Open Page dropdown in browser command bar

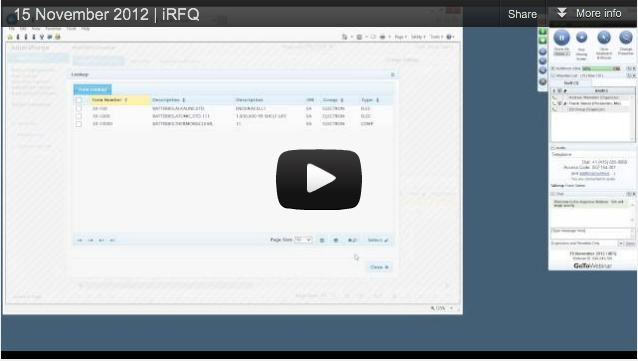[401, 37]
